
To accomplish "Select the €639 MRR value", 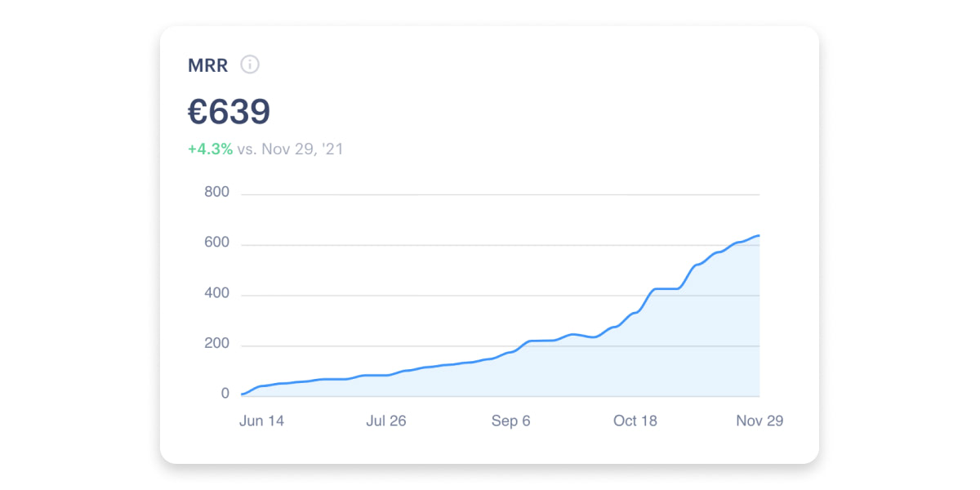I will pyautogui.click(x=229, y=112).
